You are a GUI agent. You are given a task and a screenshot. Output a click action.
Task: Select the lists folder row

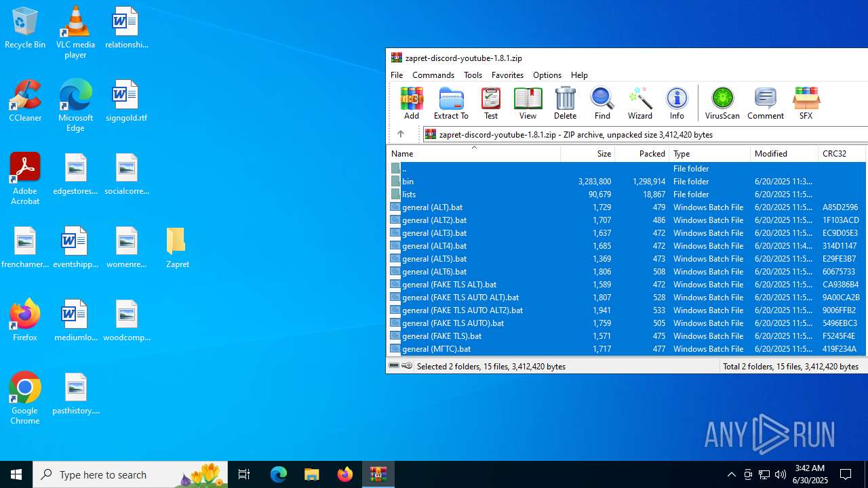pos(627,195)
